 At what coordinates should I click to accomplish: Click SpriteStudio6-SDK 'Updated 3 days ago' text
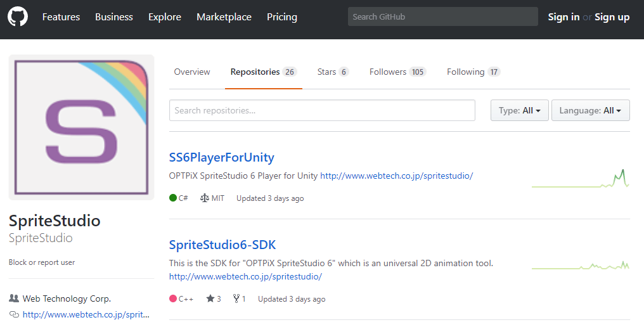pyautogui.click(x=292, y=299)
